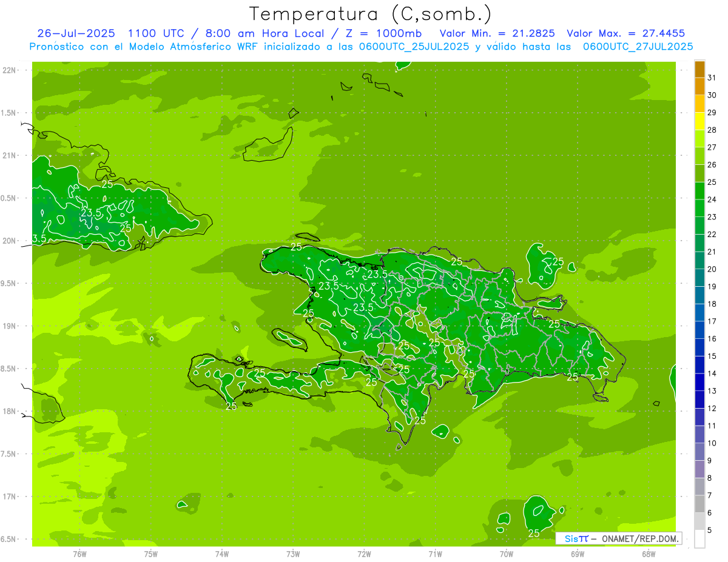Select the "75W" longitude label
Viewport: 728px width, 562px height.
(150, 554)
